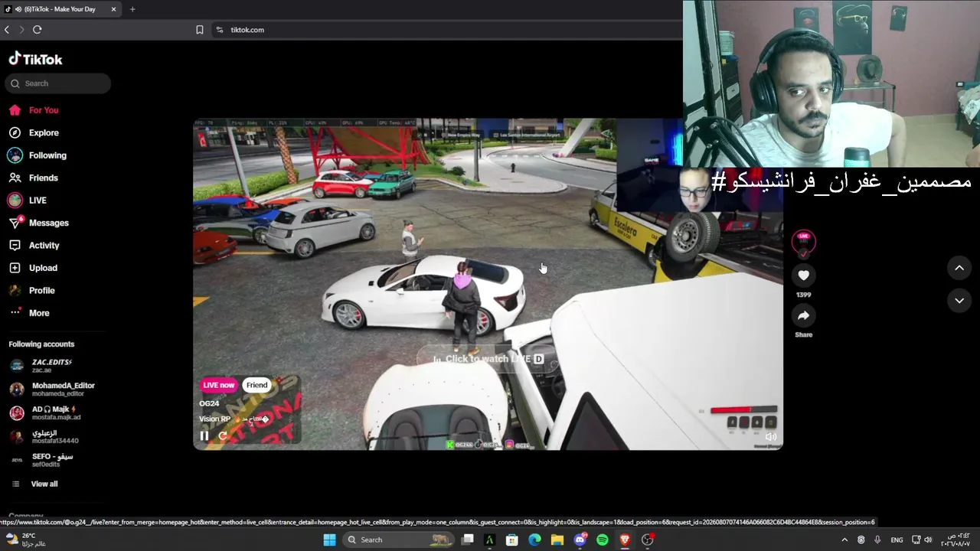980x551 pixels.
Task: Expand the More menu in sidebar
Action: [x=38, y=313]
